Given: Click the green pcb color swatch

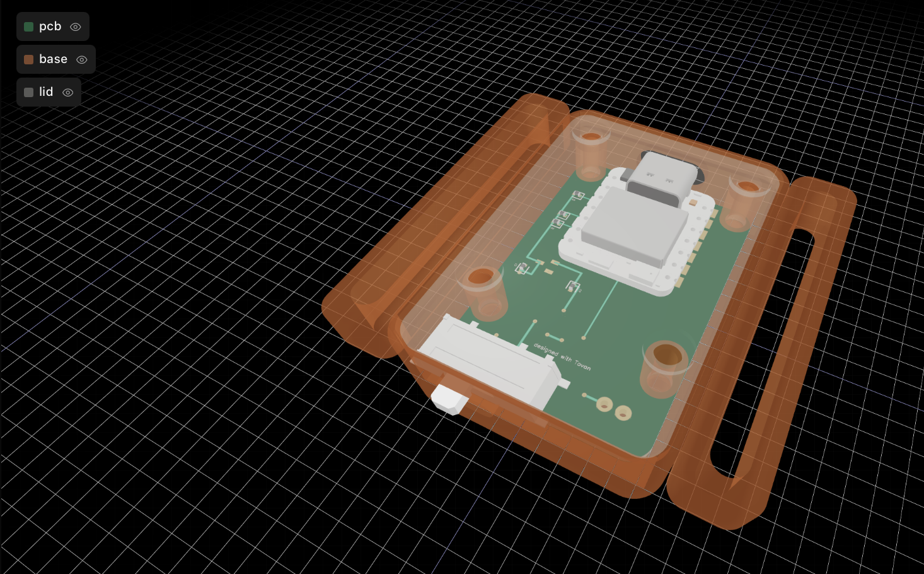Looking at the screenshot, I should click(x=28, y=26).
